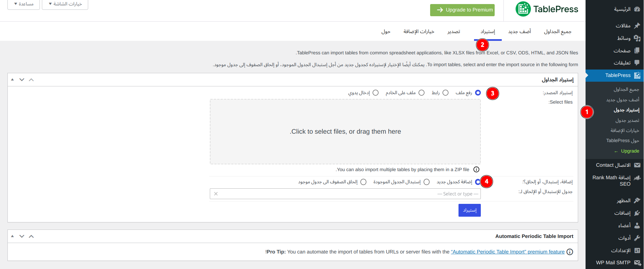Switch to the تصدير tab
The width and height of the screenshot is (644, 269).
(x=454, y=32)
